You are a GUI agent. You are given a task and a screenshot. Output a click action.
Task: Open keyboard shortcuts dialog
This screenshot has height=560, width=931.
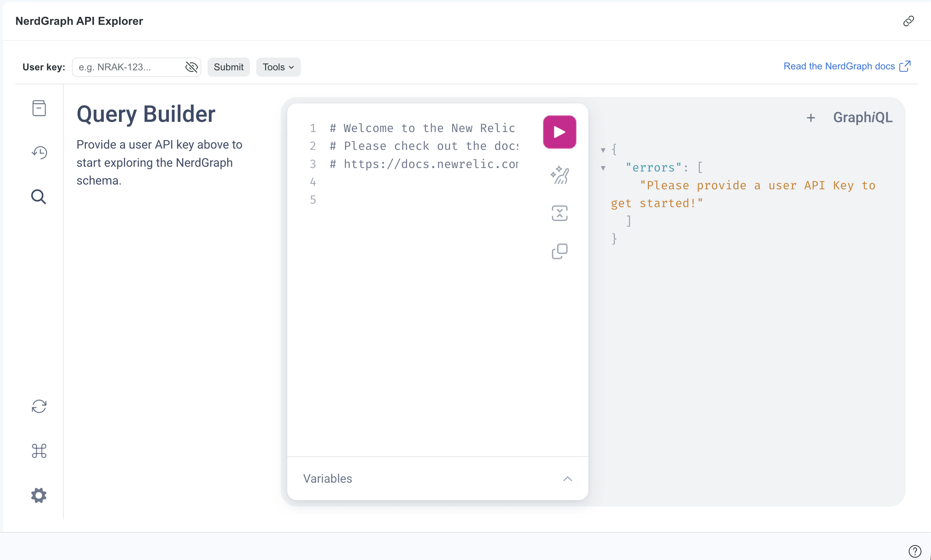(x=39, y=451)
